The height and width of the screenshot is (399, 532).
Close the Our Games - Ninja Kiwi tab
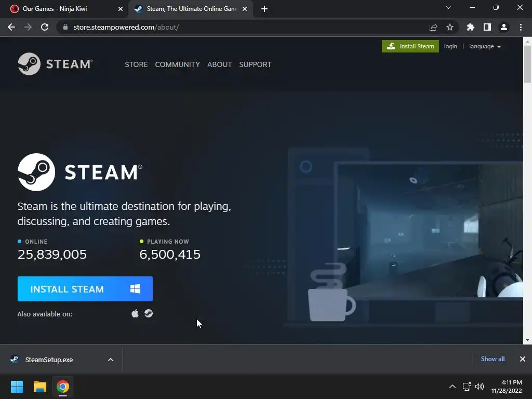tap(121, 9)
